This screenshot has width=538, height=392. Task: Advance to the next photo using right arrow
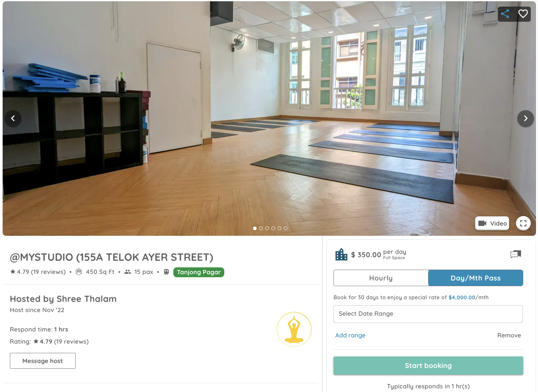(x=526, y=118)
